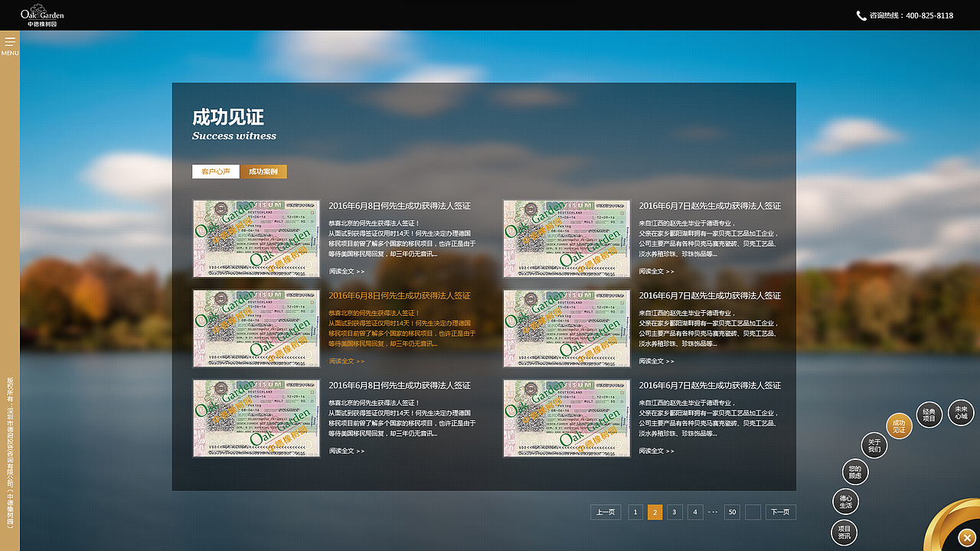This screenshot has height=551, width=980.
Task: Open the 项目资讯 circular navigation icon
Action: click(845, 532)
